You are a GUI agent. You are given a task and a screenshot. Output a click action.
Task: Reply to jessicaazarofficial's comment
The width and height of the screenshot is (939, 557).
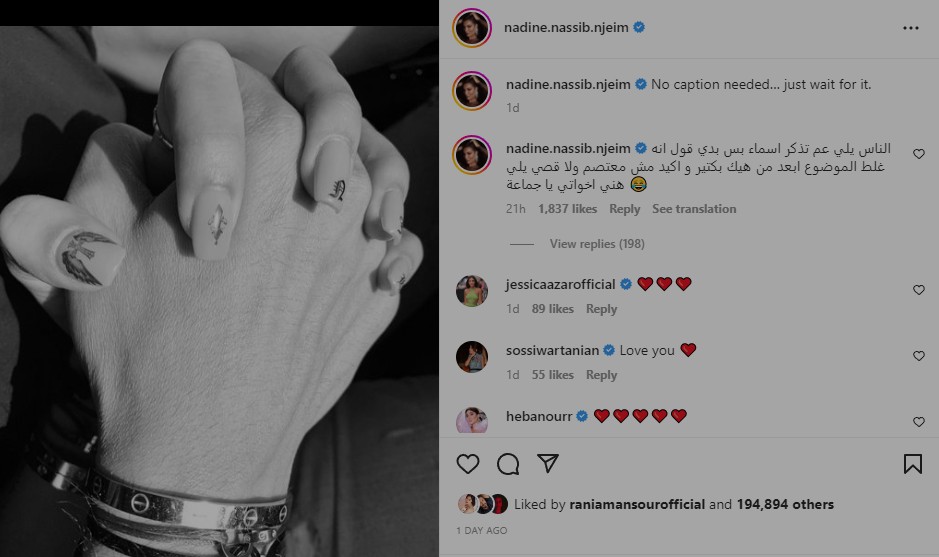601,309
